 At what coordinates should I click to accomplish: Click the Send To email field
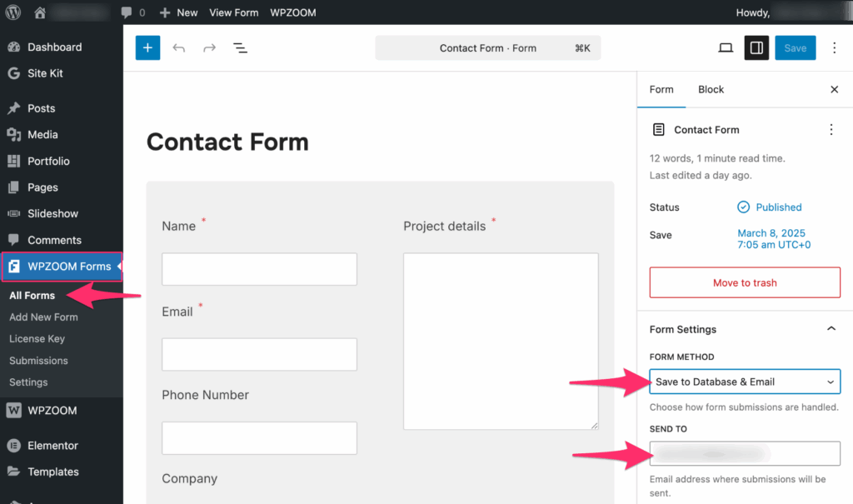tap(745, 453)
